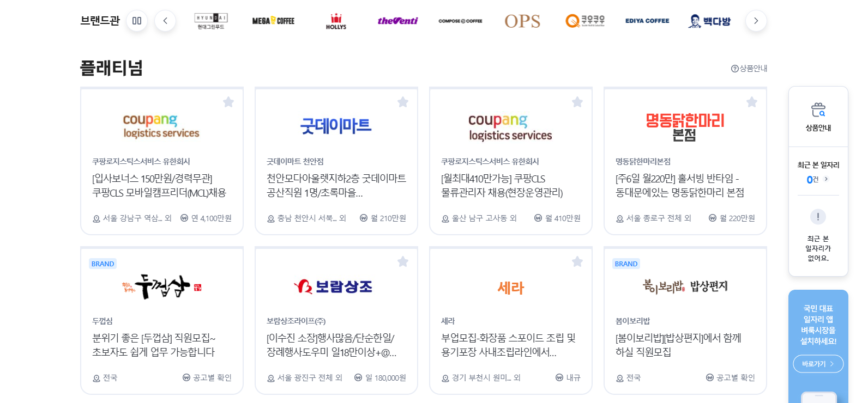The image size is (868, 403).
Task: Open 빽다방 brand page
Action: [709, 21]
